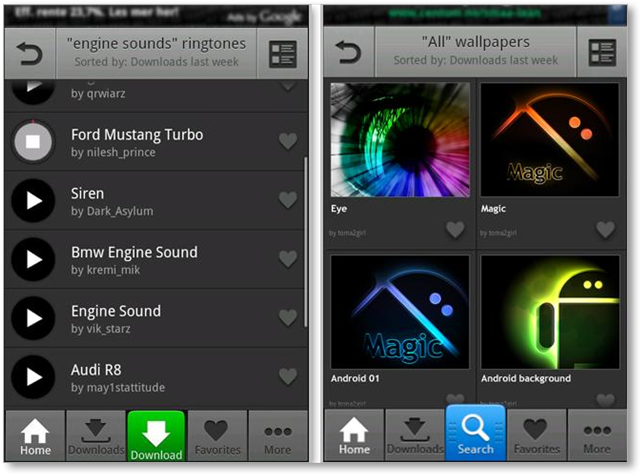Play the Bmw Engine Sound ringtone
The image size is (640, 474).
[x=33, y=259]
